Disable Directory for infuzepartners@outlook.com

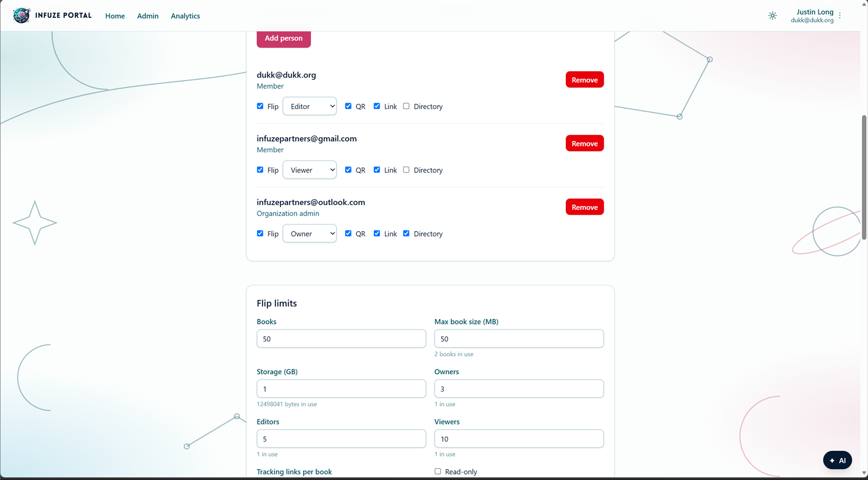point(406,233)
